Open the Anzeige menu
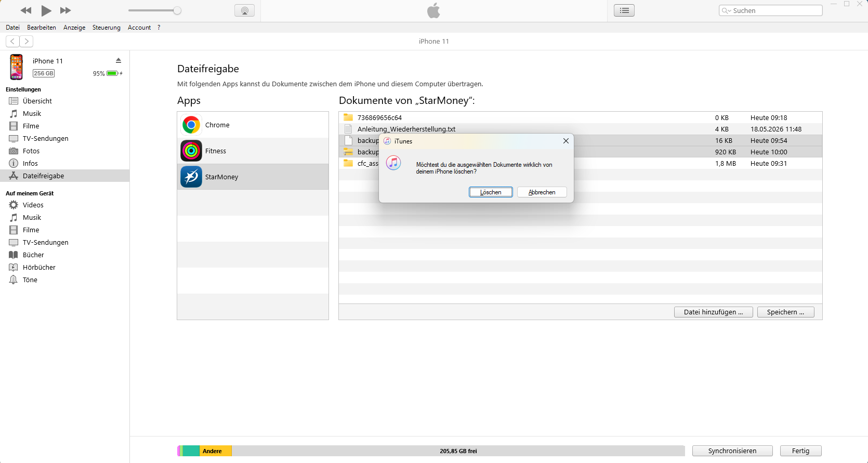 point(74,28)
